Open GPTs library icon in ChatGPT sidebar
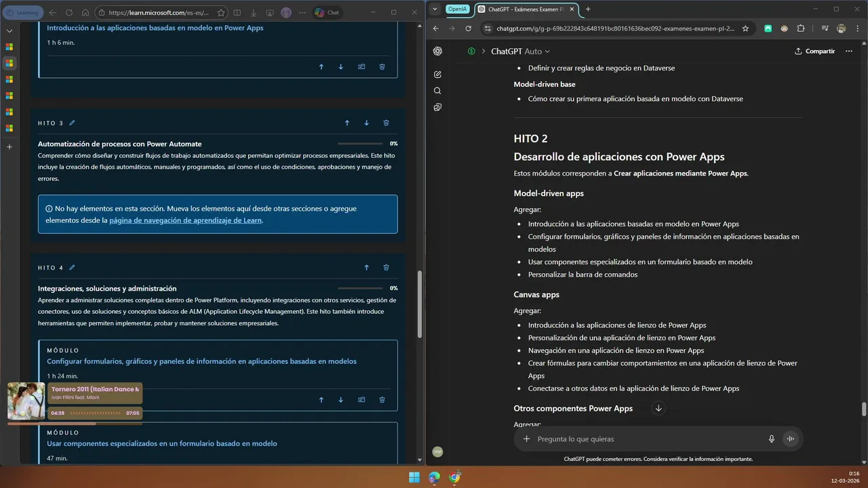 coord(438,107)
